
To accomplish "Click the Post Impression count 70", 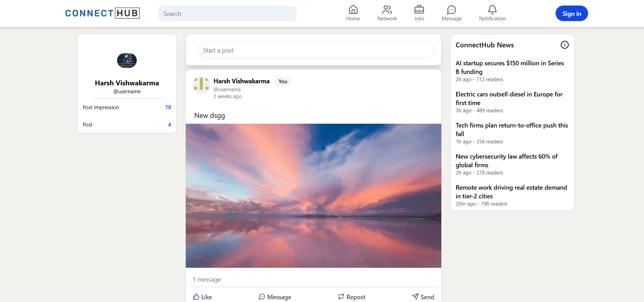I will 168,107.
